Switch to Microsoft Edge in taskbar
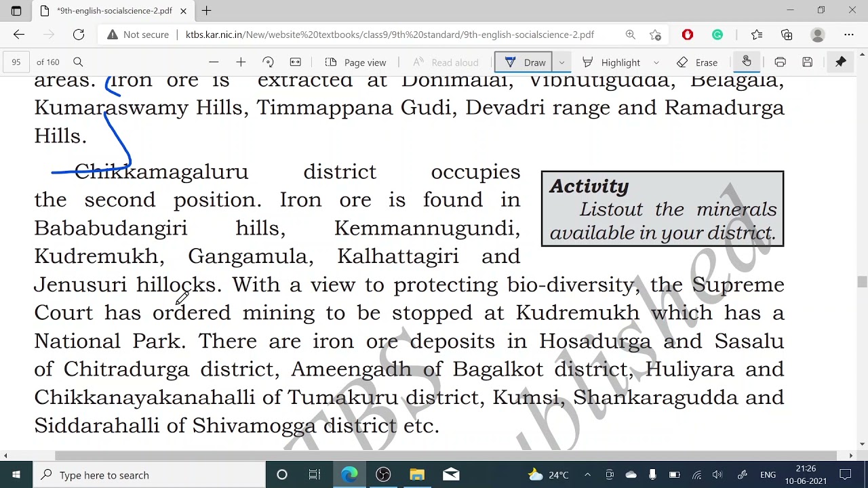 coord(349,474)
